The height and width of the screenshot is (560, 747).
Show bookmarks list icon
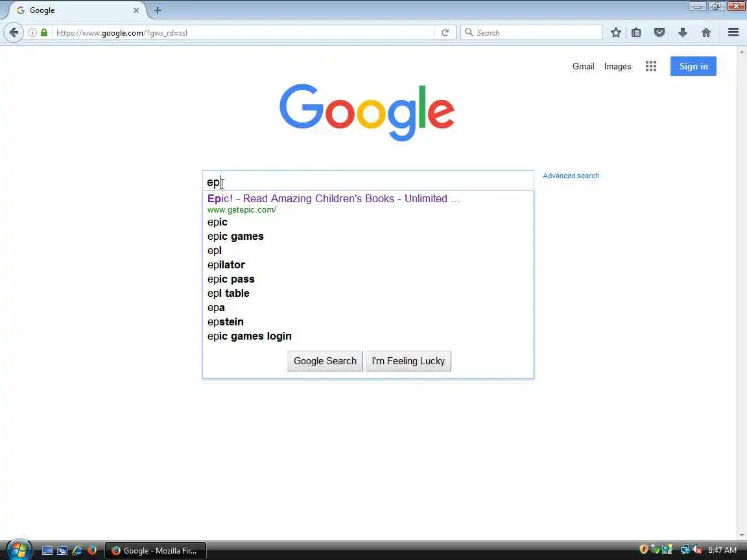tap(636, 32)
